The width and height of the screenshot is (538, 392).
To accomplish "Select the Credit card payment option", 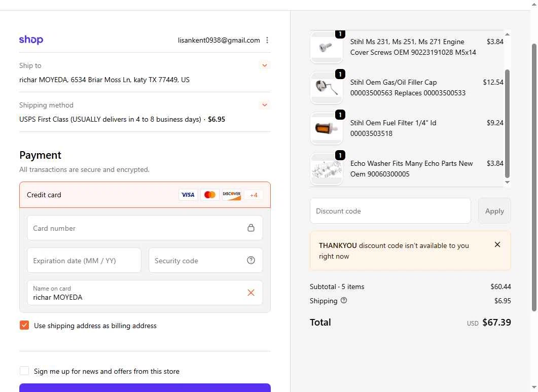I will [x=145, y=195].
